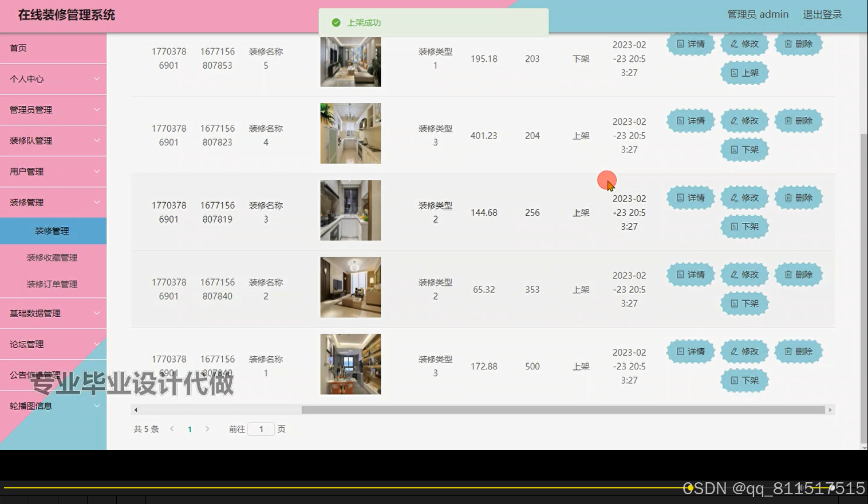Click 删除 for 装修名称5
Image resolution: width=868 pixels, height=504 pixels.
(798, 44)
